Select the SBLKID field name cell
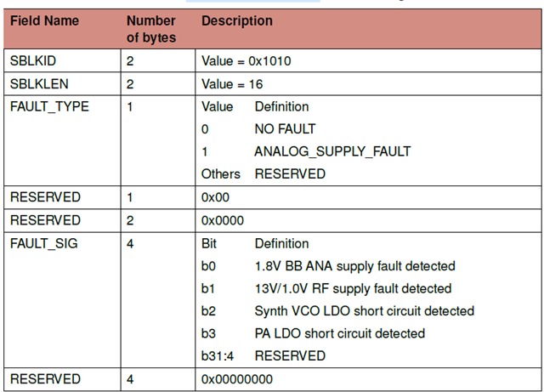 (x=33, y=62)
